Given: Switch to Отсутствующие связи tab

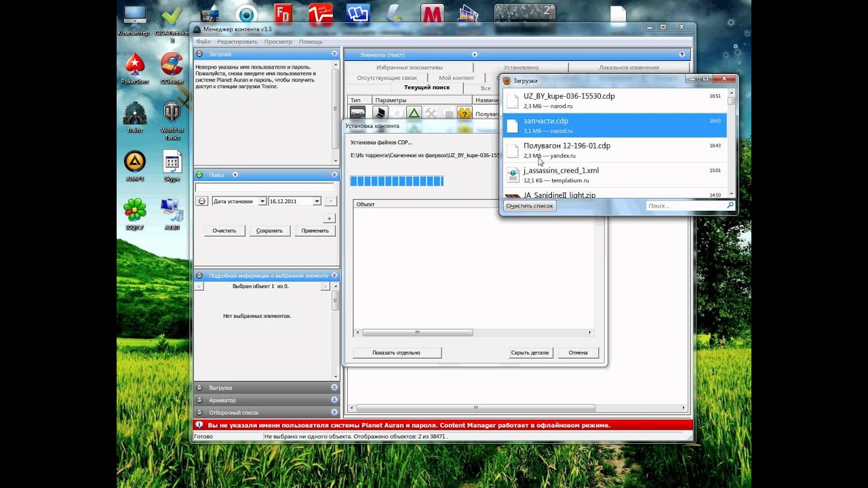Looking at the screenshot, I should pyautogui.click(x=387, y=78).
